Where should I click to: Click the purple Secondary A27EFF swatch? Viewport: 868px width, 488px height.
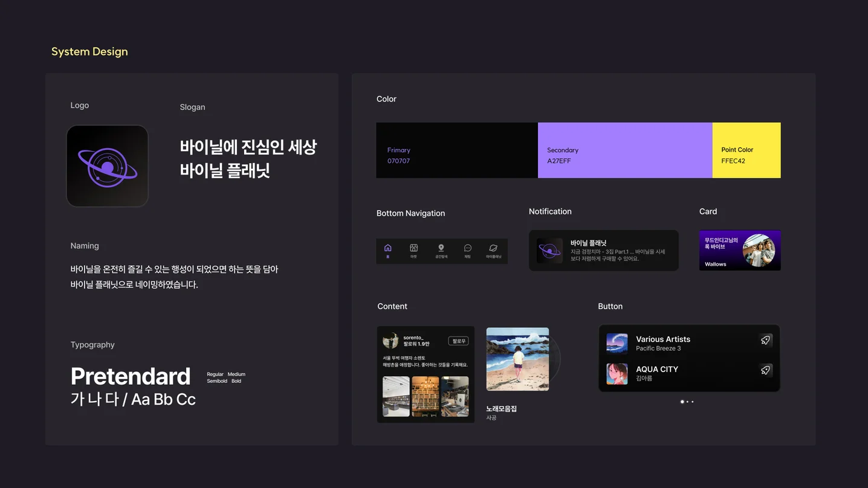[x=625, y=150]
